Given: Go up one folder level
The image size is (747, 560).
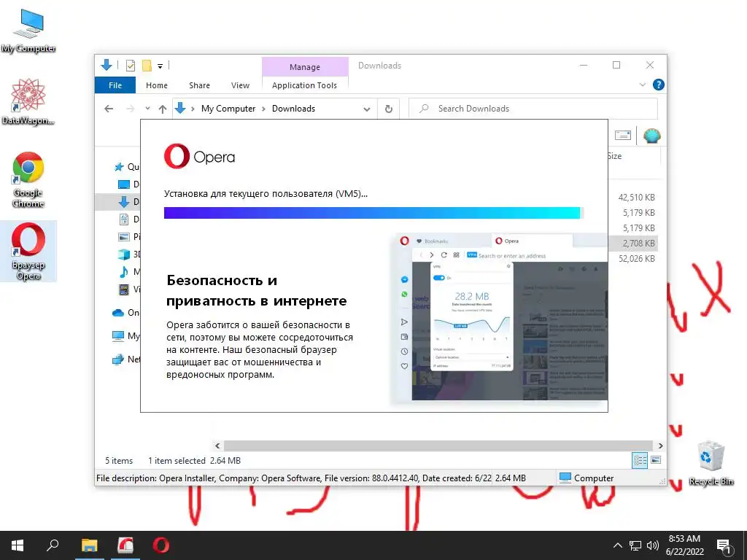Looking at the screenshot, I should pyautogui.click(x=163, y=109).
